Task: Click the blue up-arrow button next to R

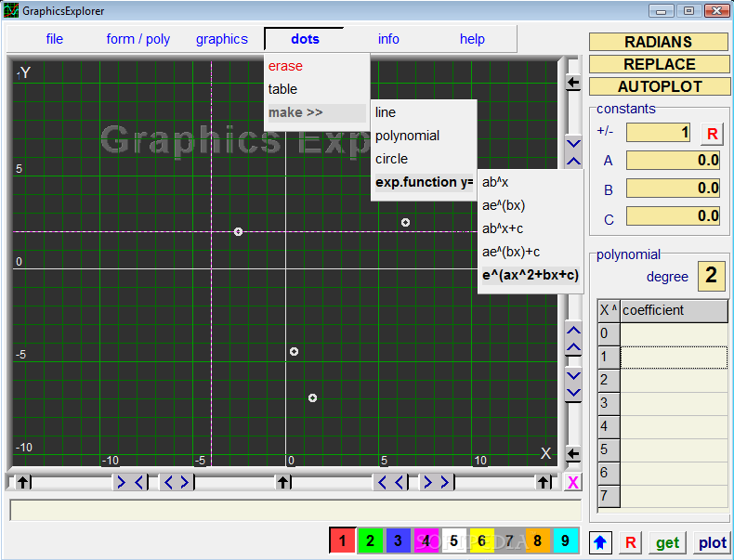Action: coord(600,542)
